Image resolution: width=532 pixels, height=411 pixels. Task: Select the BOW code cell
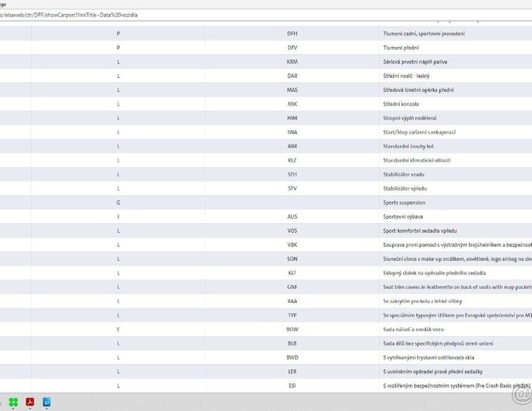pyautogui.click(x=292, y=329)
